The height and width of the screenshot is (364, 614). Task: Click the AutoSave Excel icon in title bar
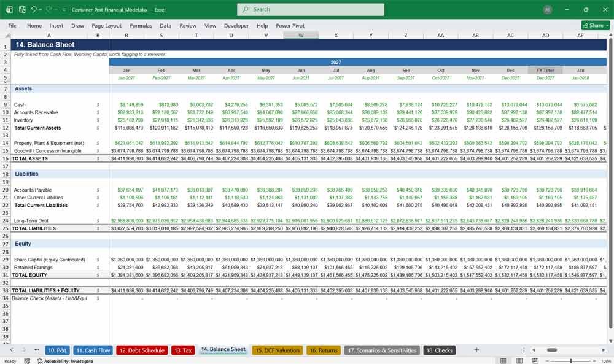click(x=9, y=9)
